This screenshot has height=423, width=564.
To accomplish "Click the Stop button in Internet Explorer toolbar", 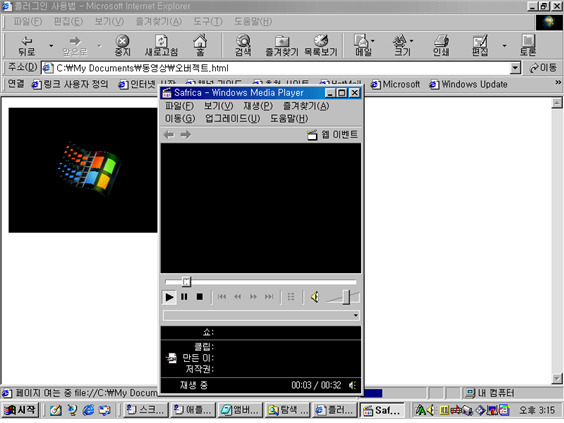I will (x=122, y=45).
